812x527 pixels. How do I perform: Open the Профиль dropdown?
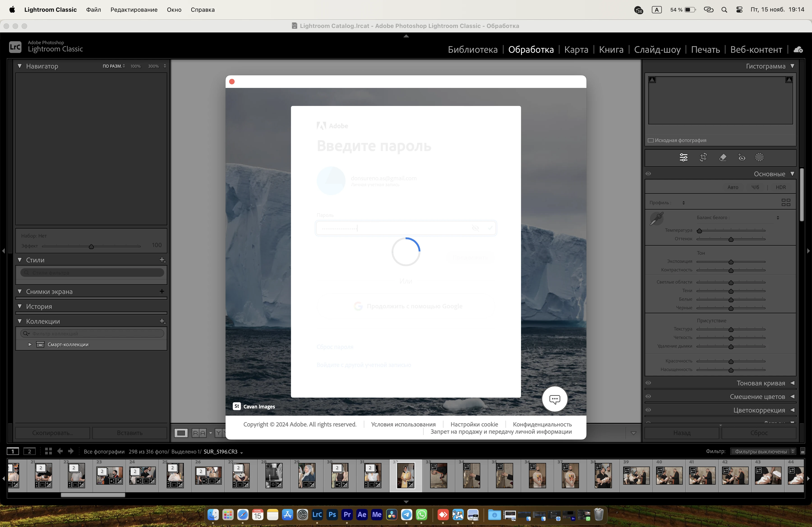(683, 203)
